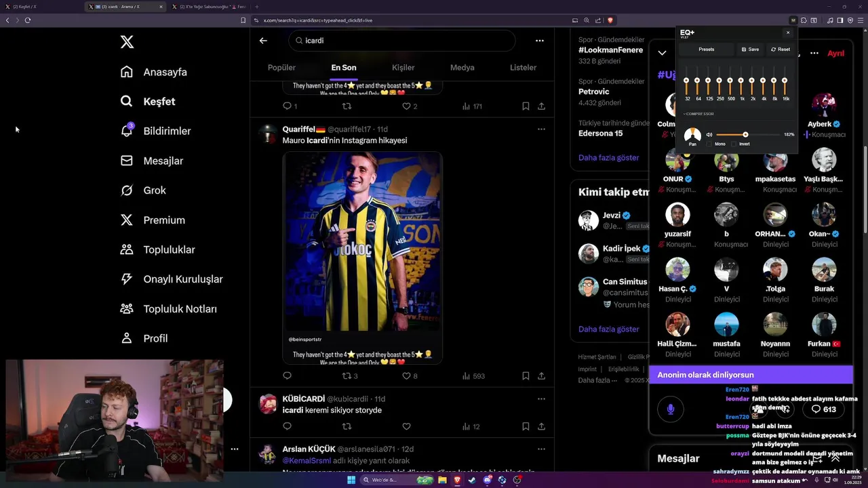
Task: Repost KÜBİCARDİ's post
Action: point(347,426)
